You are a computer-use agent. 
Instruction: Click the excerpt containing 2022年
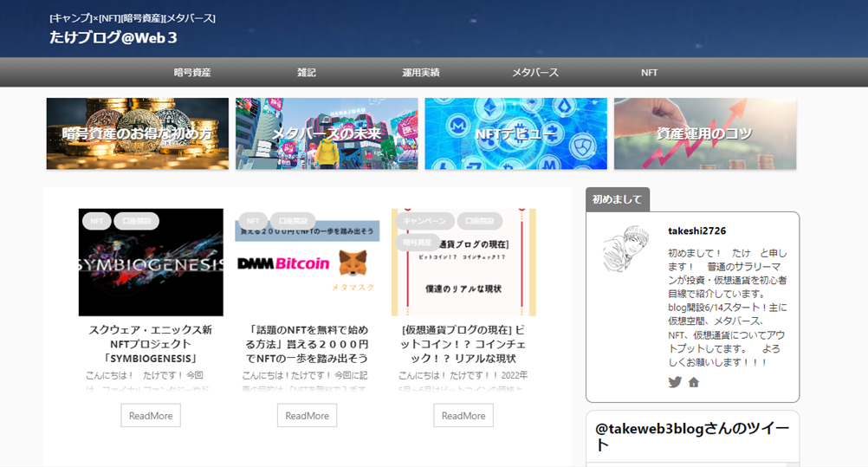click(x=463, y=382)
